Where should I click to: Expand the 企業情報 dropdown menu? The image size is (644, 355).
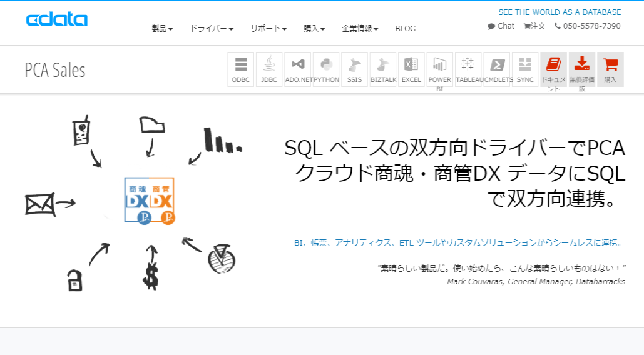pyautogui.click(x=360, y=29)
